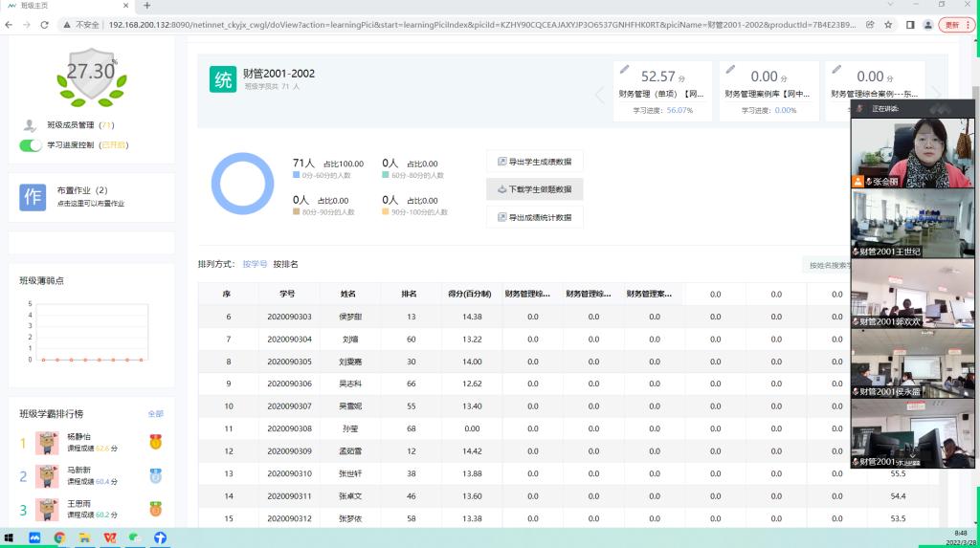Sort the student list by 按排名
980x548 pixels.
click(285, 264)
